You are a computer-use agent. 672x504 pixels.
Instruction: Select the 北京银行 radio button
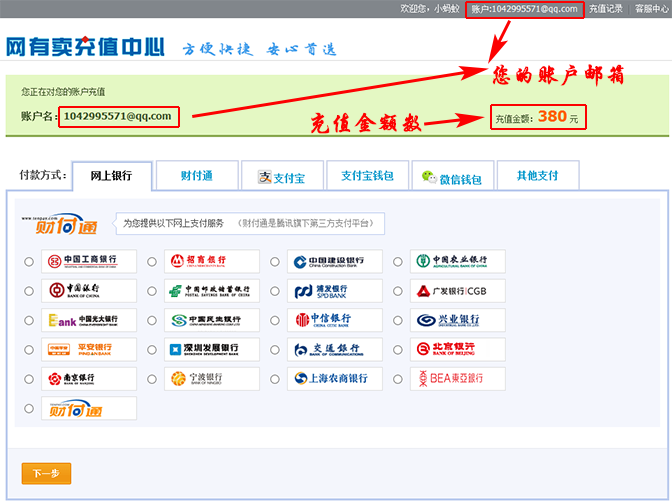pyautogui.click(x=398, y=350)
